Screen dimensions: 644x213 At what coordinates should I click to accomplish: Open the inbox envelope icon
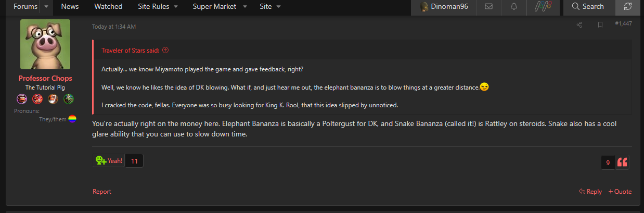coord(488,7)
